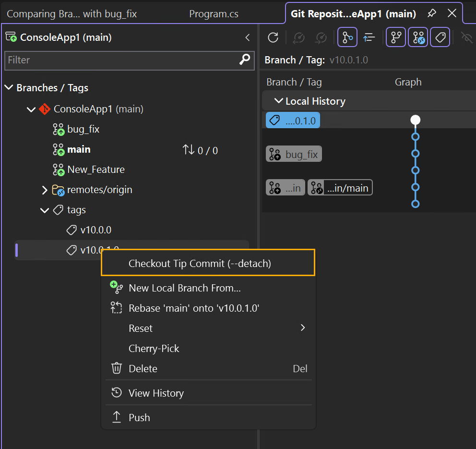The height and width of the screenshot is (449, 476).
Task: Click the Filter search magnifier
Action: [x=245, y=61]
